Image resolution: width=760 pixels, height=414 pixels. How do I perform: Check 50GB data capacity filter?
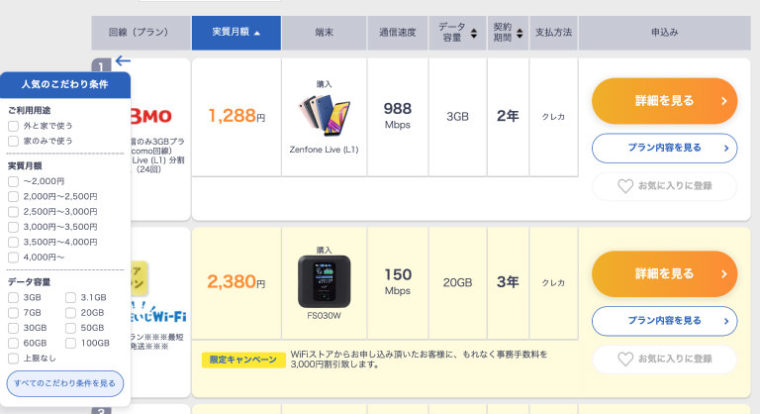70,328
